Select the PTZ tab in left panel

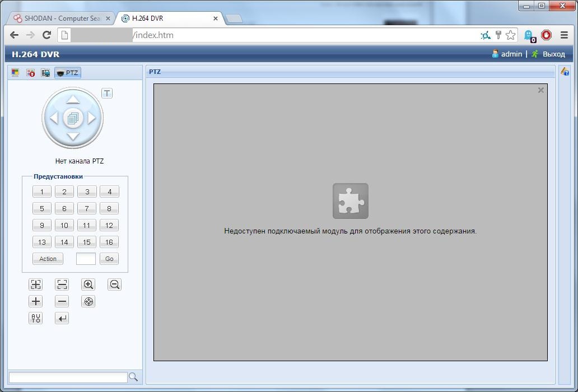68,73
